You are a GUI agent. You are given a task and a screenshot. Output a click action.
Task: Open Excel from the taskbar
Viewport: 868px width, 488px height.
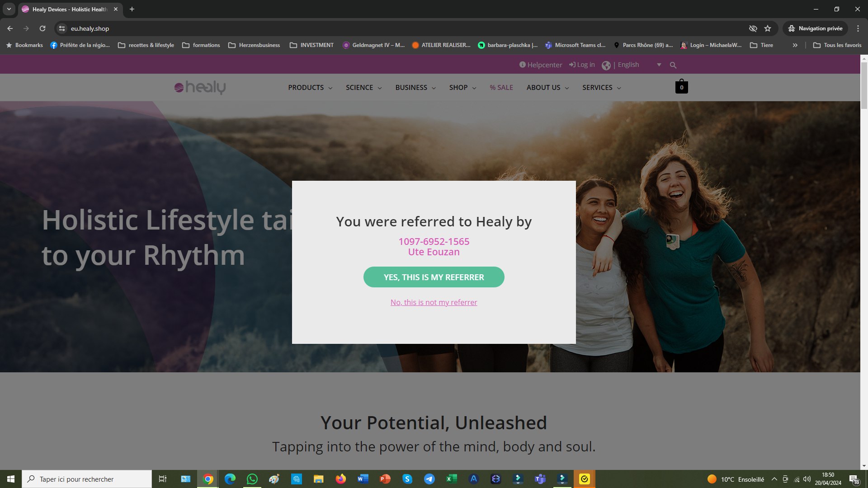(x=452, y=479)
